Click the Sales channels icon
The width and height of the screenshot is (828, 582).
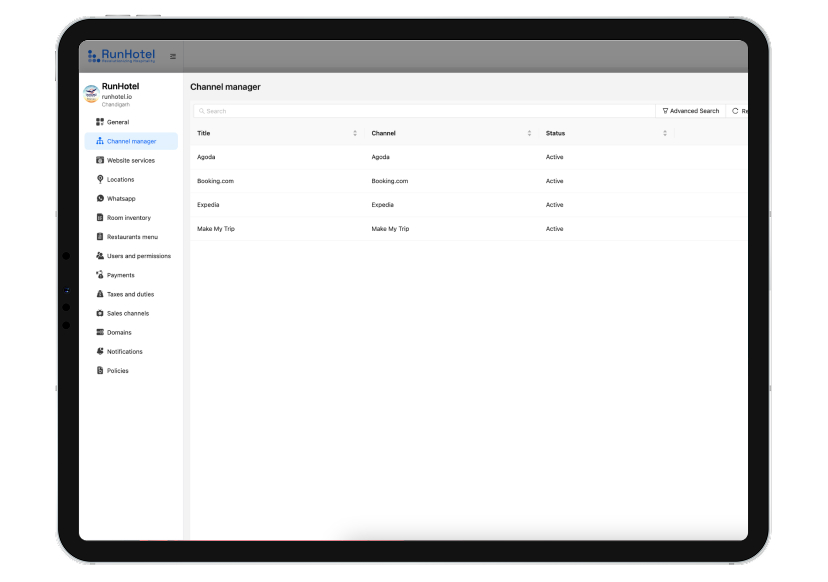[100, 313]
